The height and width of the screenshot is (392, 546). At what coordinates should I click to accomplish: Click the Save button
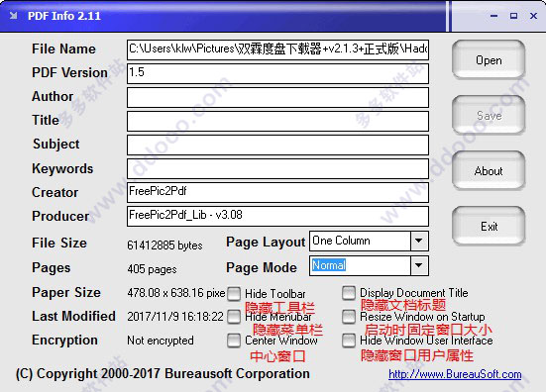(489, 116)
